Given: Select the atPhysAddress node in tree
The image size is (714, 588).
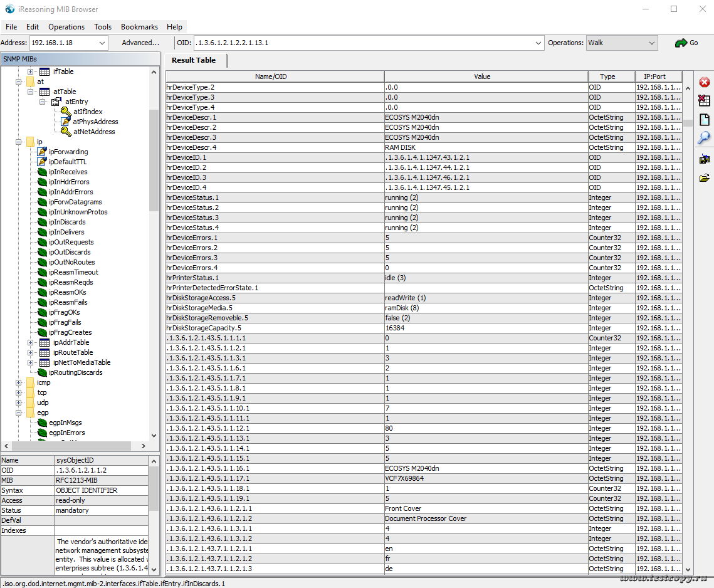Looking at the screenshot, I should tap(95, 122).
